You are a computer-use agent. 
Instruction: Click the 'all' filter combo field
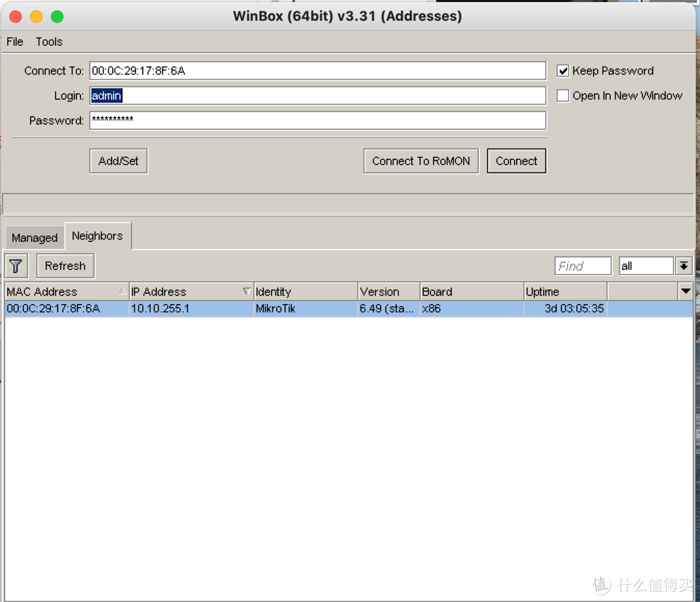coord(646,266)
